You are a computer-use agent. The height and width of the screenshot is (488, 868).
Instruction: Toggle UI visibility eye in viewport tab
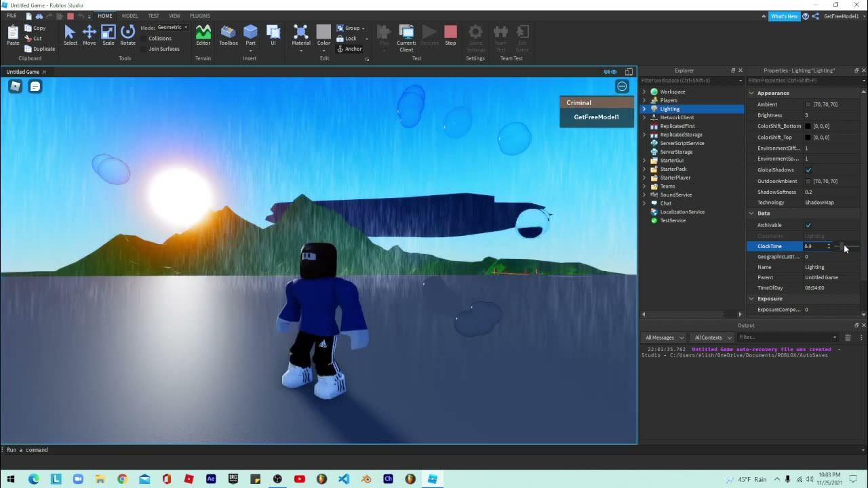click(x=610, y=72)
